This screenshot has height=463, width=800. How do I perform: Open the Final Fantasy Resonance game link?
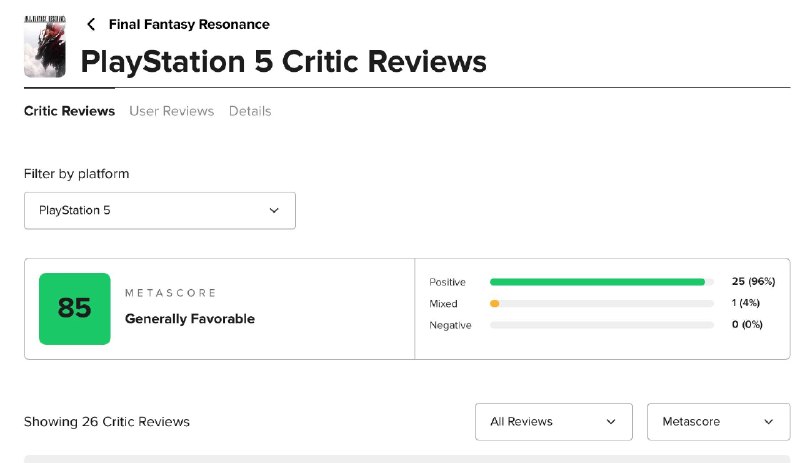189,24
